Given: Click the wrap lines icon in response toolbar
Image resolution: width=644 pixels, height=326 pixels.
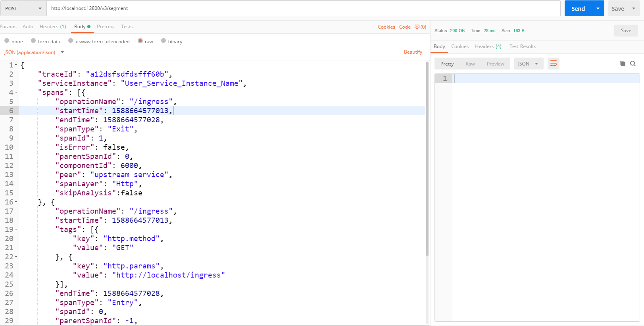Looking at the screenshot, I should [554, 64].
